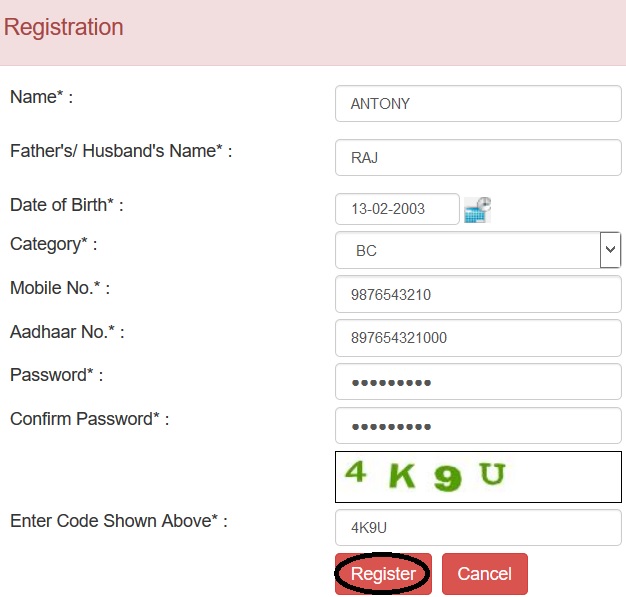626x597 pixels.
Task: Click the Confirm Password input field
Action: 478,426
